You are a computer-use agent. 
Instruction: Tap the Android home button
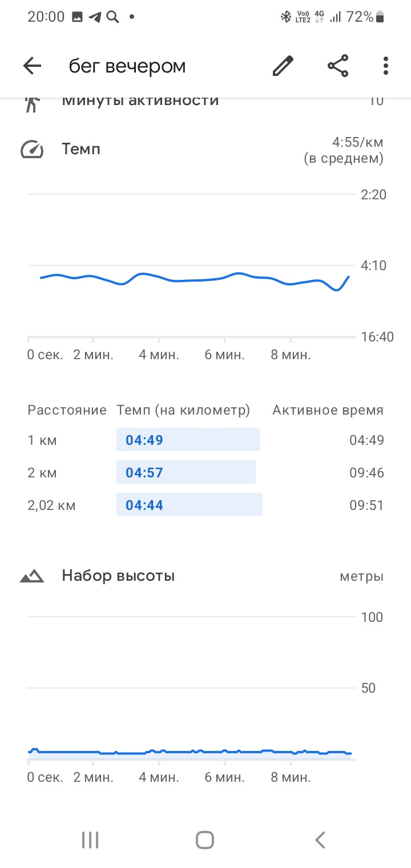pos(205,839)
